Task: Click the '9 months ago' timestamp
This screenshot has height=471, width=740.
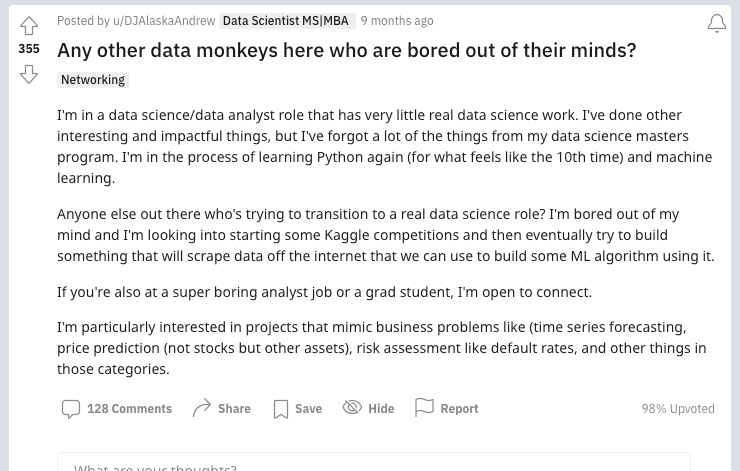Action: (397, 21)
